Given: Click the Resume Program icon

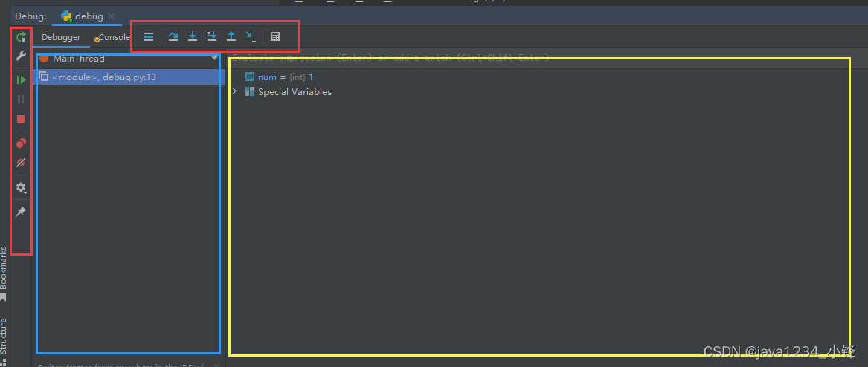Looking at the screenshot, I should point(21,80).
